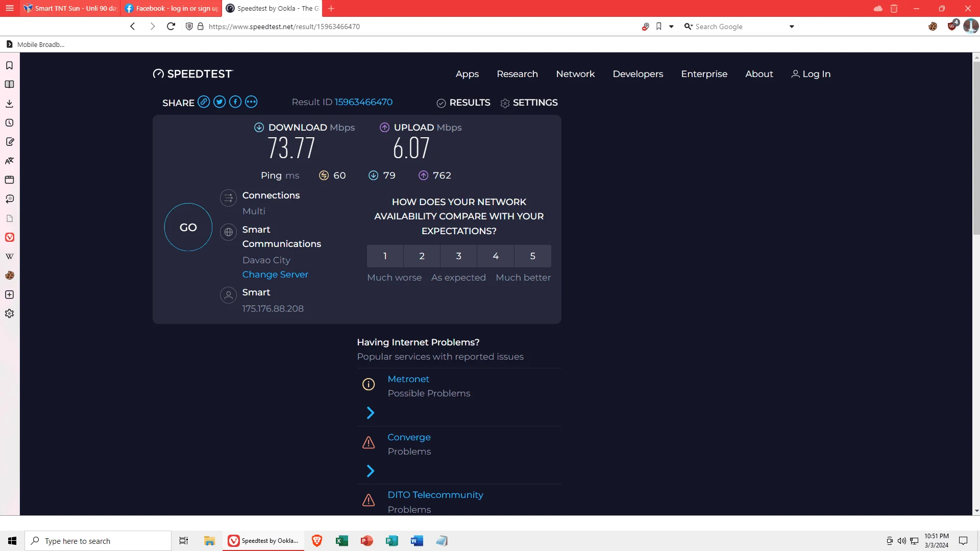This screenshot has height=551, width=980.
Task: Open the History panel clock icon
Action: [x=9, y=122]
